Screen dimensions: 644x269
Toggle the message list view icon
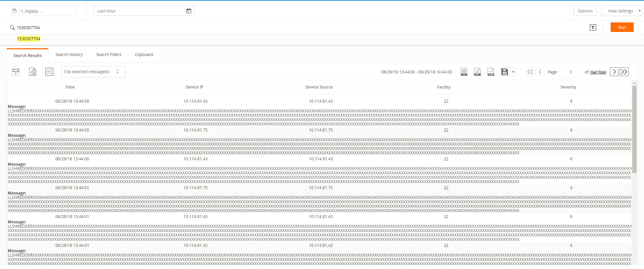click(x=49, y=72)
